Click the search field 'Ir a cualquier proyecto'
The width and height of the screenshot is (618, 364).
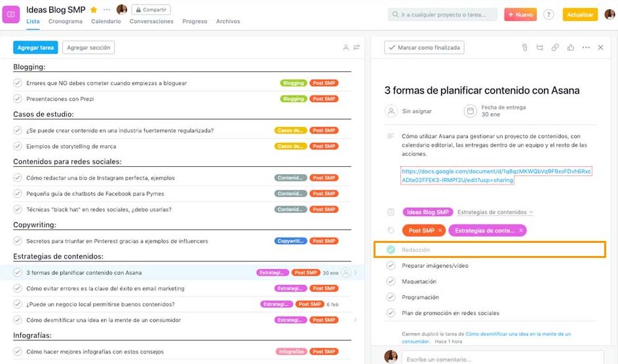tap(442, 14)
